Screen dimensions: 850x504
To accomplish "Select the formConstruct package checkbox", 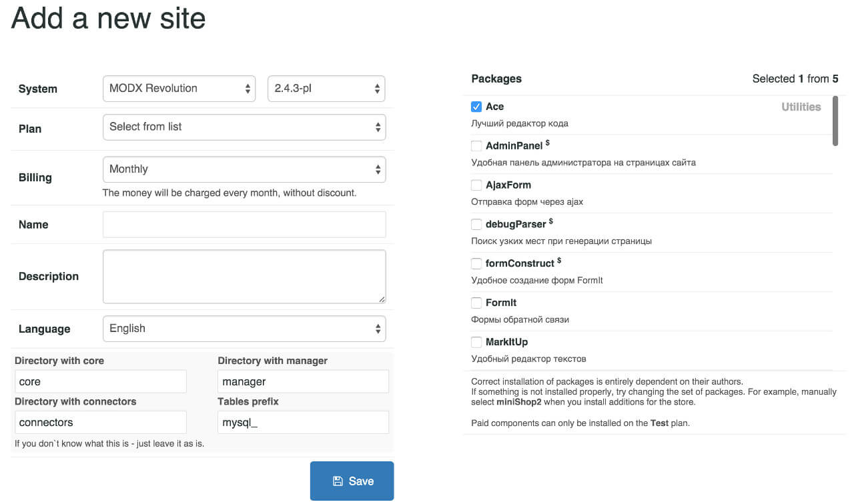I will 476,264.
